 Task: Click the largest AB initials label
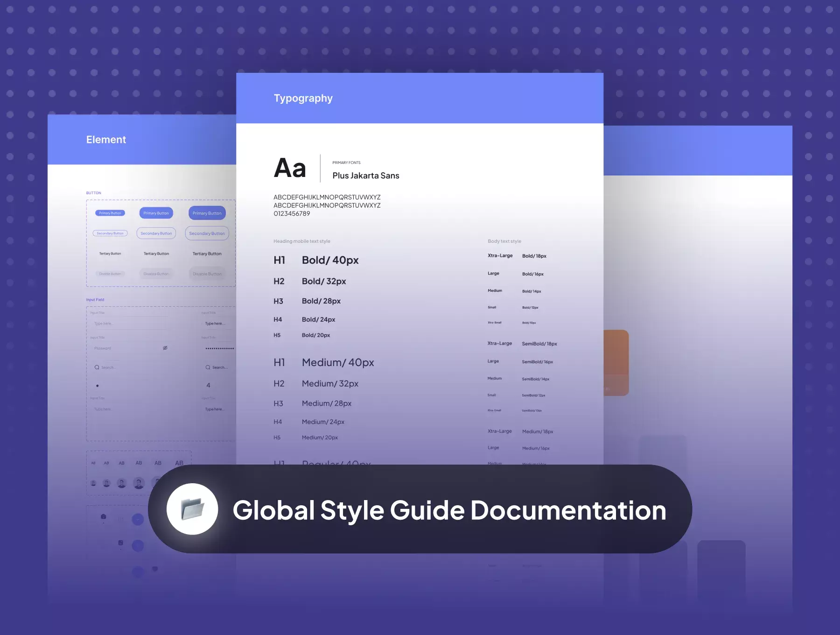179,463
